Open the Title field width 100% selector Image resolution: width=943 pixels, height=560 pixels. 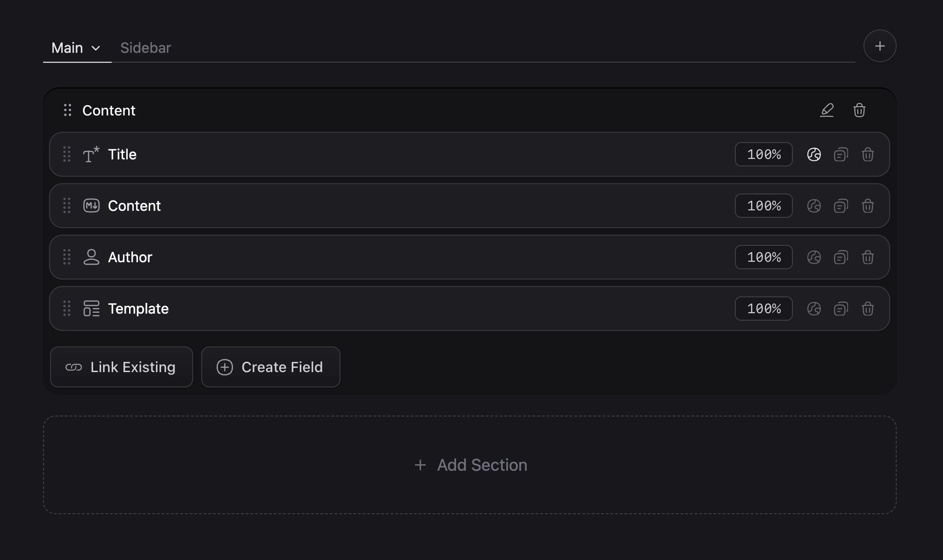pyautogui.click(x=763, y=154)
